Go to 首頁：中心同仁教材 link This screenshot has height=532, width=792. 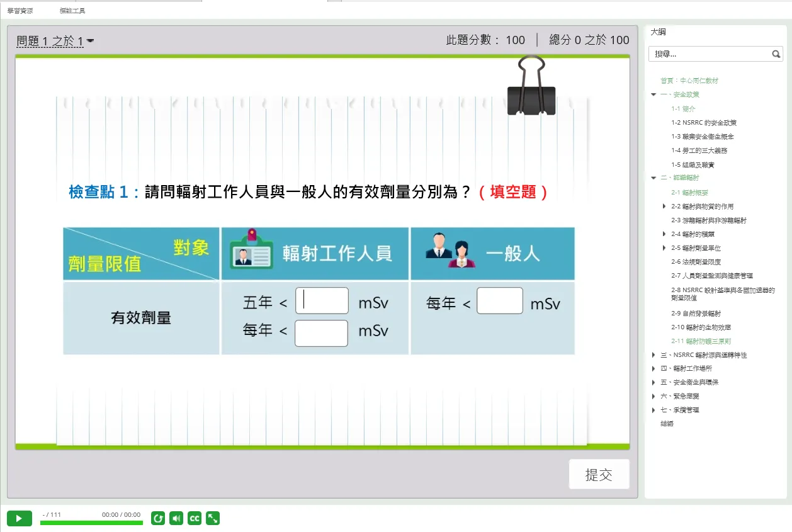pos(689,81)
